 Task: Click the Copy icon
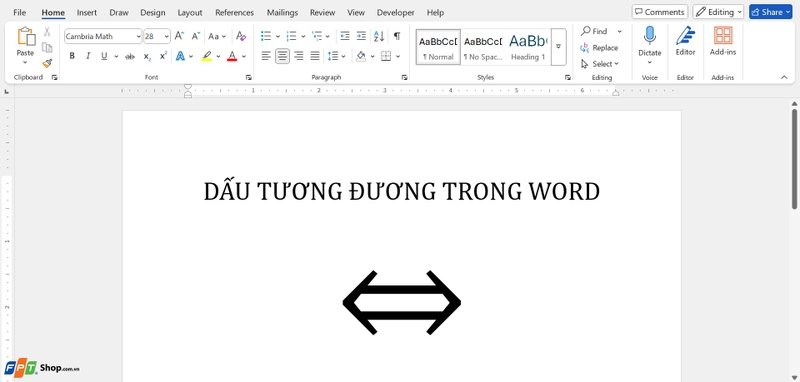point(47,47)
